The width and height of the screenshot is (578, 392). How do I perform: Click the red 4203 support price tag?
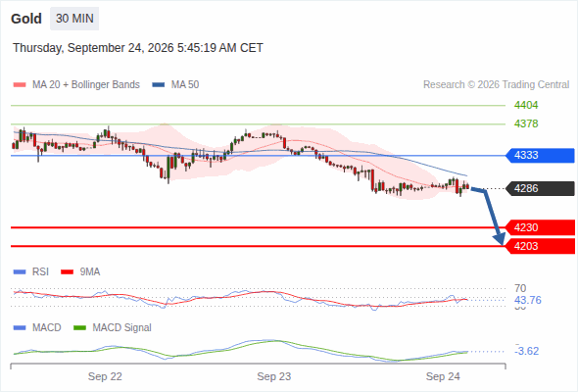(540, 246)
